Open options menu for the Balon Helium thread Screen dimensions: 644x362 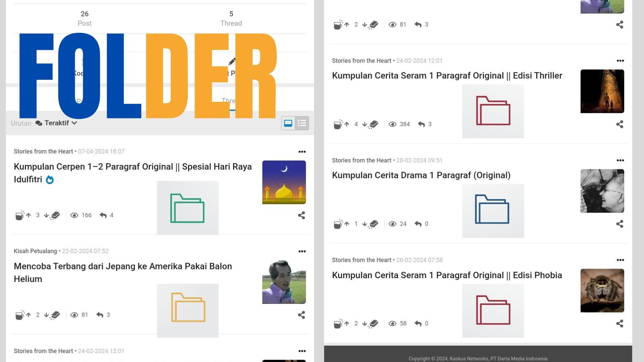click(x=302, y=251)
